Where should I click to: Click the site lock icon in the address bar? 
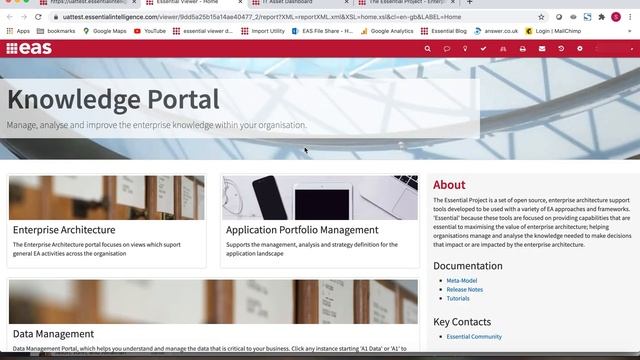pos(56,17)
